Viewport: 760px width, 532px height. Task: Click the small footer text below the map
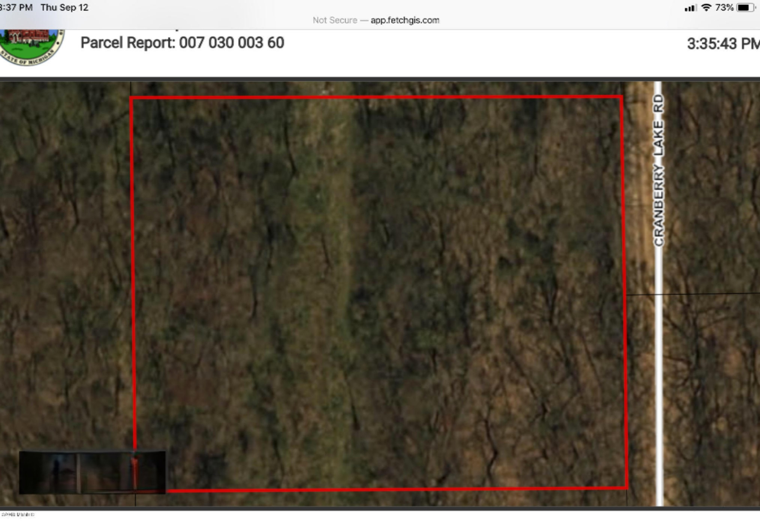pos(18,514)
